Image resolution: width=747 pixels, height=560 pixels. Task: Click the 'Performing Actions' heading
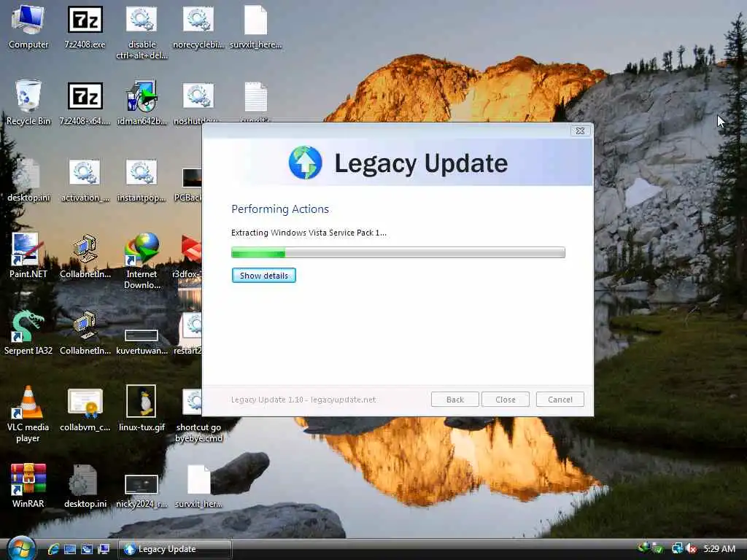[x=280, y=209]
